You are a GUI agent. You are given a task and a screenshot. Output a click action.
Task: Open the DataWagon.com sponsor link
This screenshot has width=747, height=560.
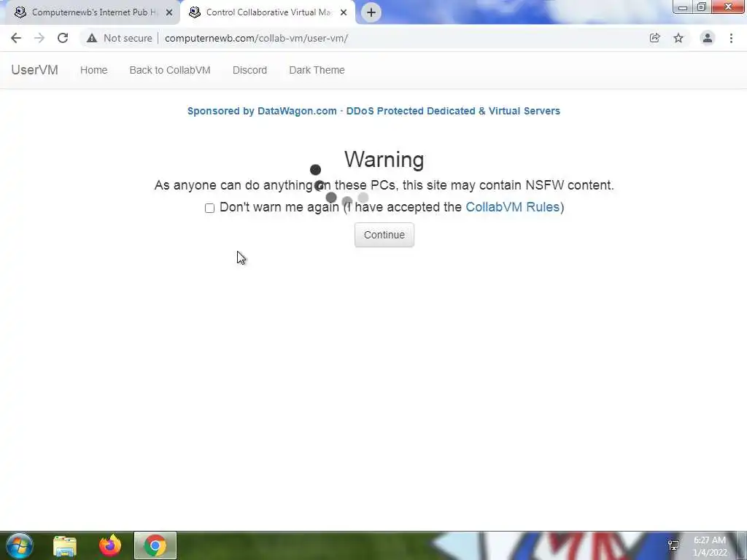373,111
